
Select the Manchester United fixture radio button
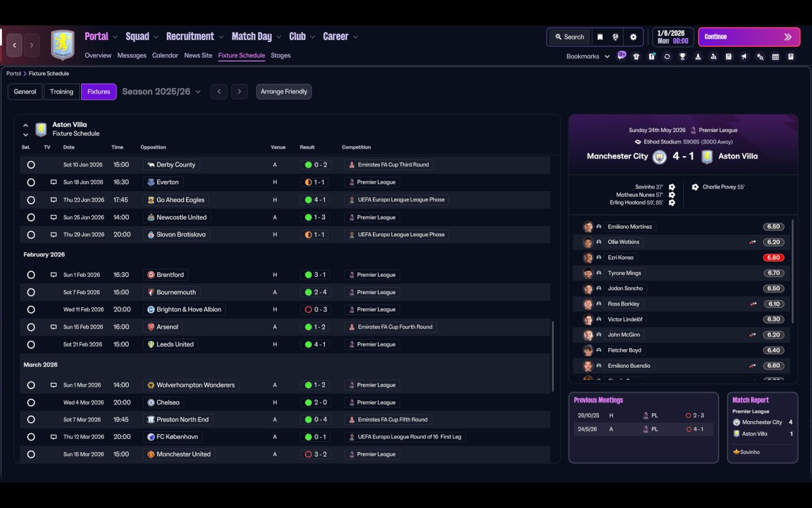coord(30,455)
